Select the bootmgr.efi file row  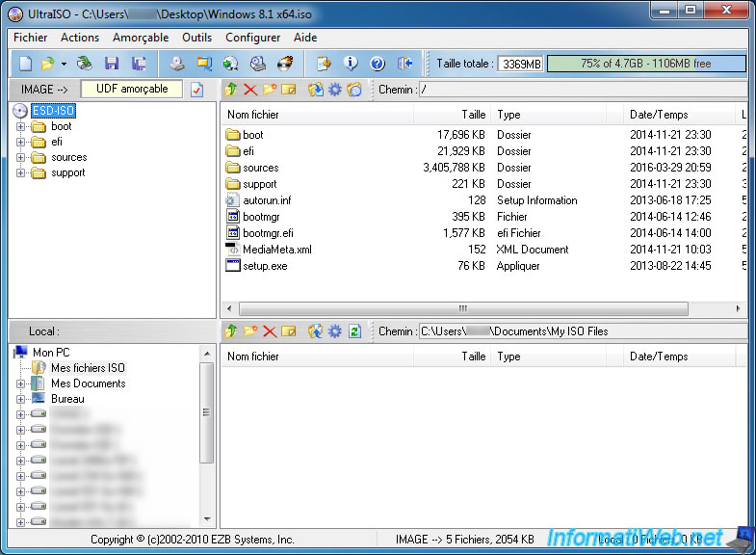pos(484,233)
